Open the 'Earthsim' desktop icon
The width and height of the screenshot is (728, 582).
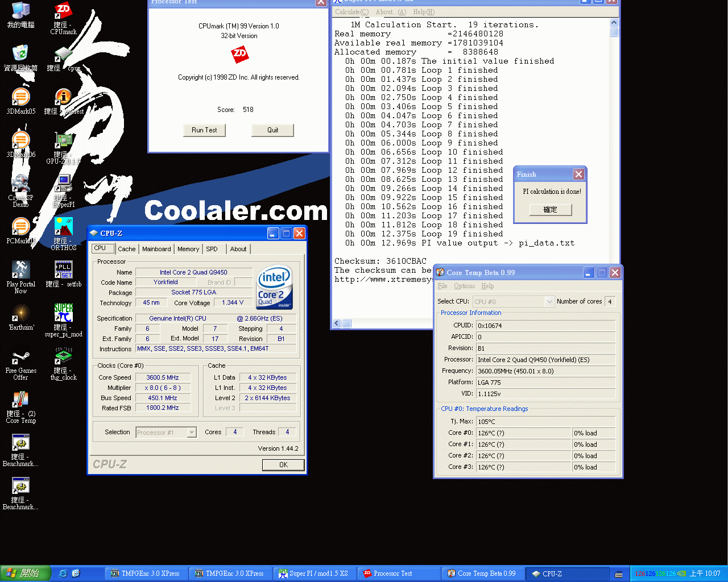tap(21, 317)
